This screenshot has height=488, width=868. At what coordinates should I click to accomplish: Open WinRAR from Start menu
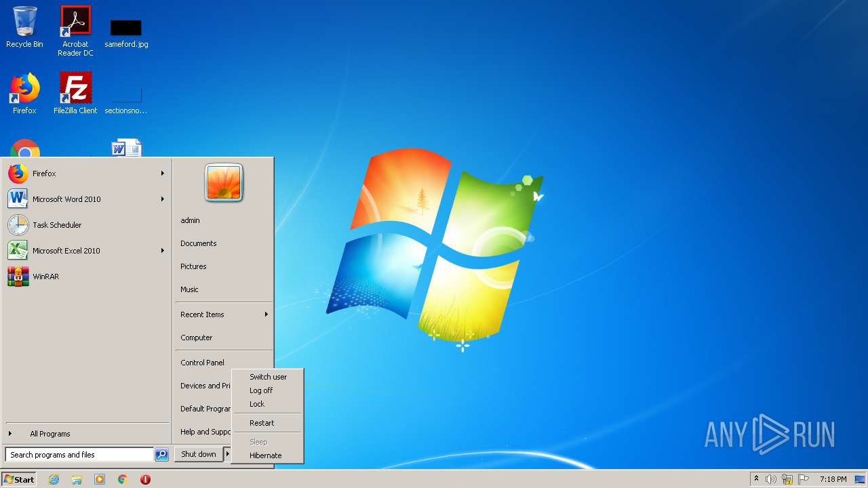86,277
